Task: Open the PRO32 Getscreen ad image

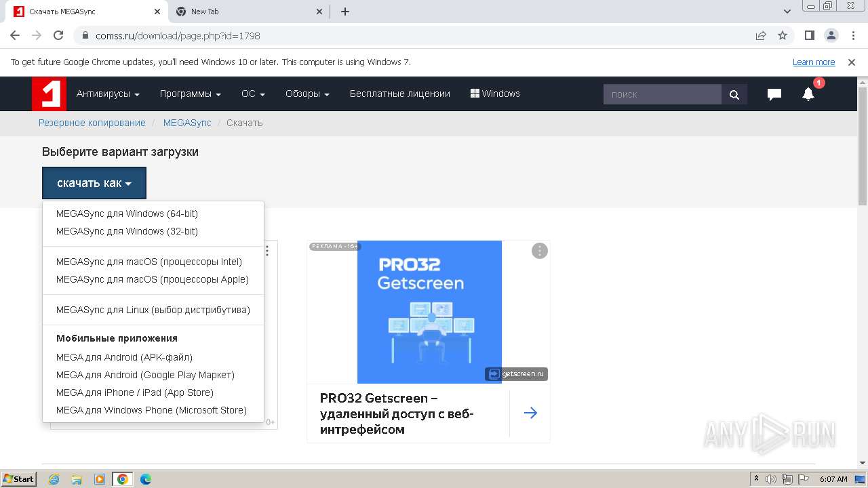Action: coord(429,312)
